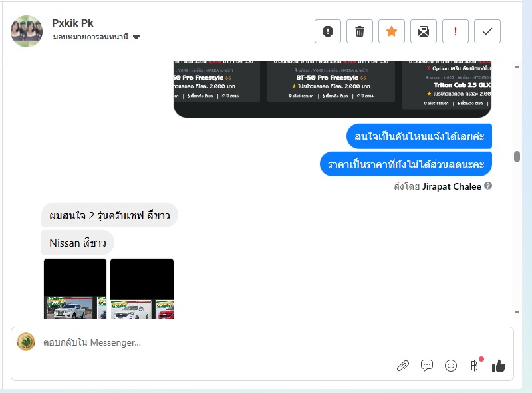The height and width of the screenshot is (393, 532).
Task: Open baht payment request icon
Action: pos(474,366)
